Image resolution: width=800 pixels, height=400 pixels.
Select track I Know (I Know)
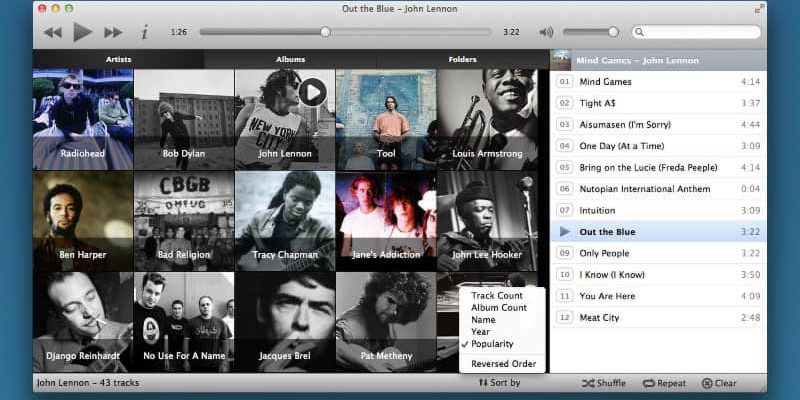[x=658, y=274]
